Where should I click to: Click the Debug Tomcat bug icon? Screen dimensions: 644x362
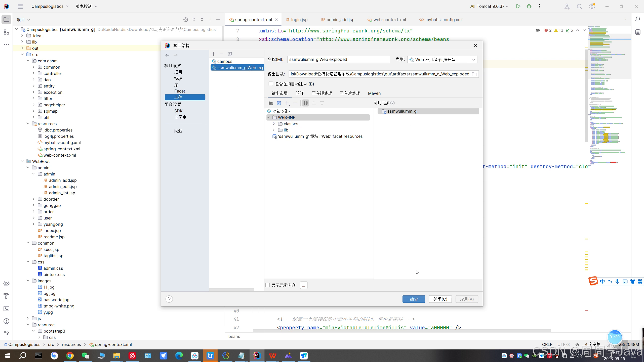click(x=529, y=7)
